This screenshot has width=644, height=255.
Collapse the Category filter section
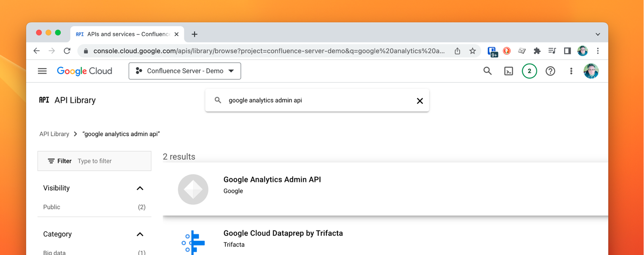pyautogui.click(x=140, y=234)
